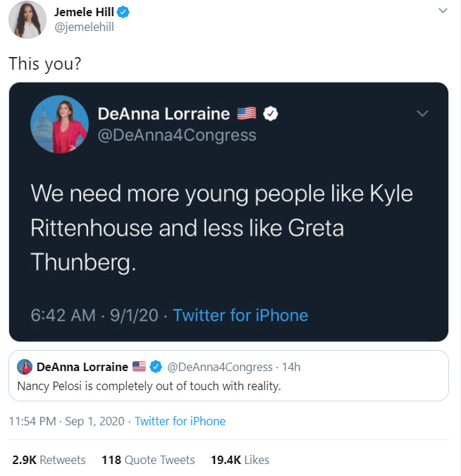Click the small DeAnna Lorraine quoted-tweet avatar
461x476 pixels.
point(25,367)
